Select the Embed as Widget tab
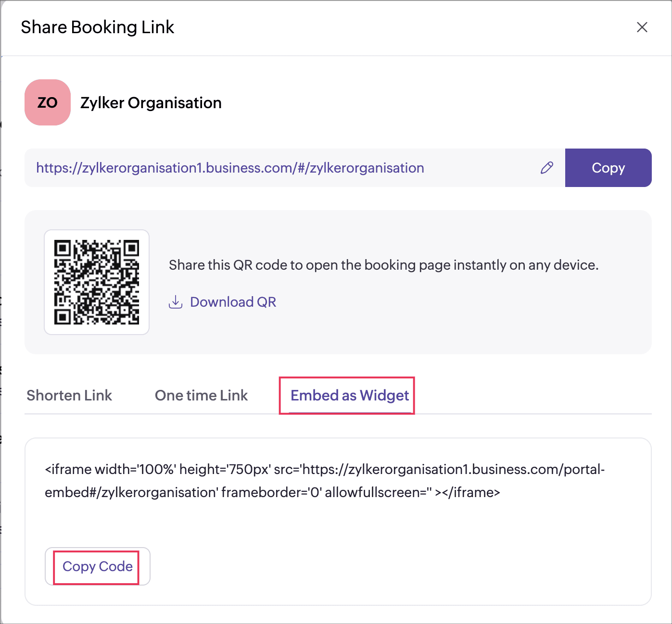The height and width of the screenshot is (624, 672). point(349,395)
